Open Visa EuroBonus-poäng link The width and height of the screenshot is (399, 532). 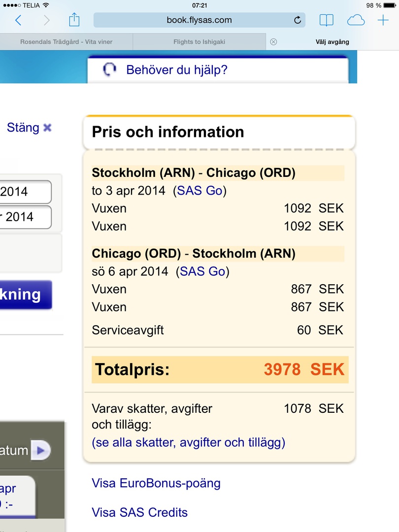[x=156, y=483]
